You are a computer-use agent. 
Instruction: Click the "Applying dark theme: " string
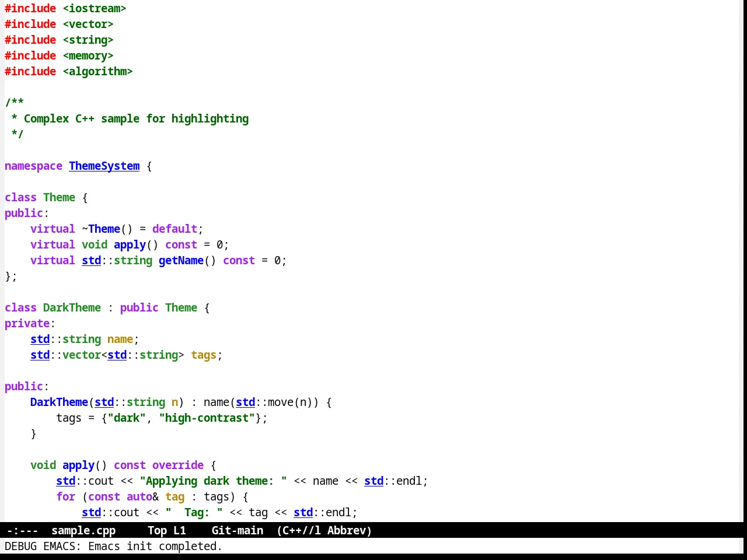(213, 481)
